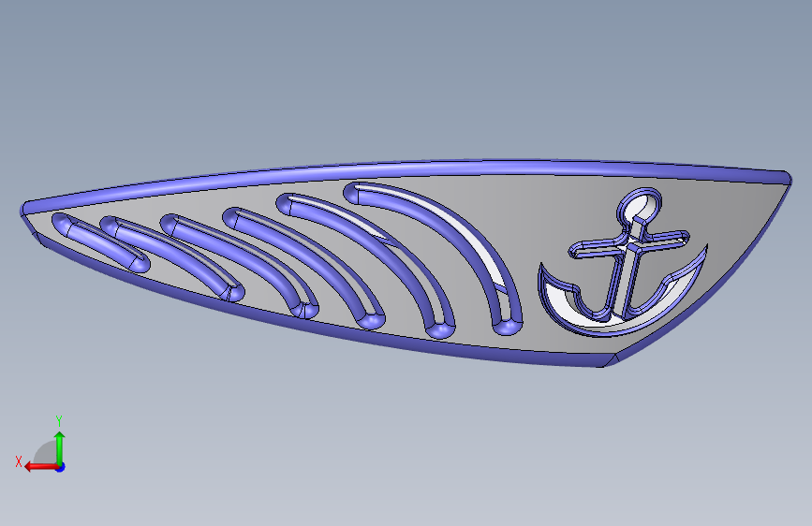This screenshot has width=812, height=526.
Task: Click the 'X' axis label
Action: pos(19,461)
